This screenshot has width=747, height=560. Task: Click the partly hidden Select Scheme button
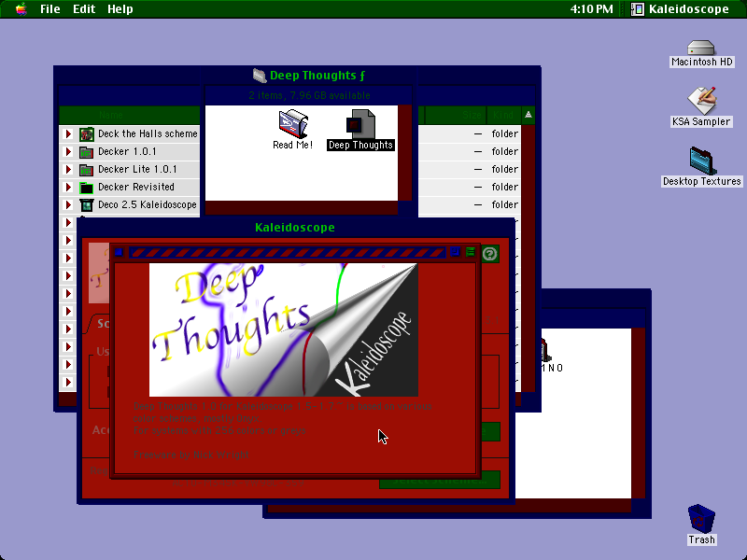(439, 480)
